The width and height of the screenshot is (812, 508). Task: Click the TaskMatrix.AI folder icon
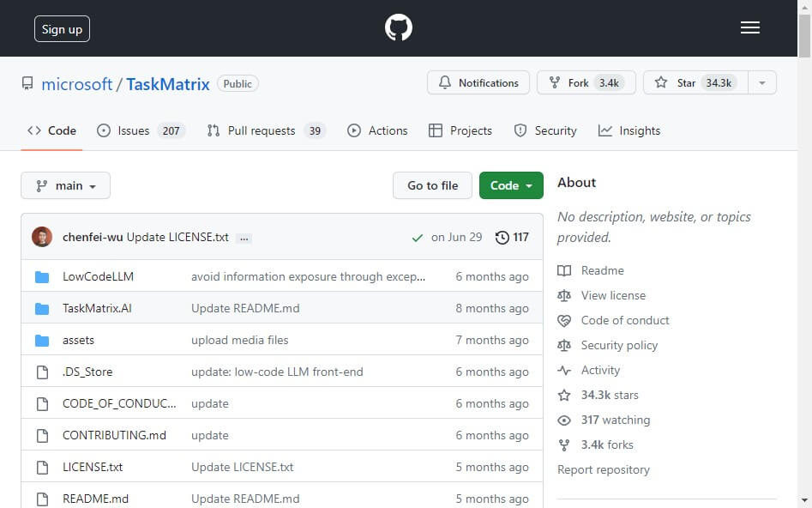coord(42,308)
